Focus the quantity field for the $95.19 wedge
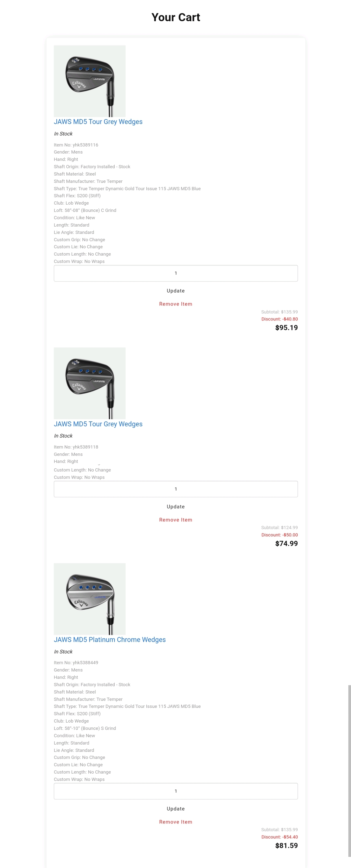Image resolution: width=351 pixels, height=868 pixels. click(176, 273)
